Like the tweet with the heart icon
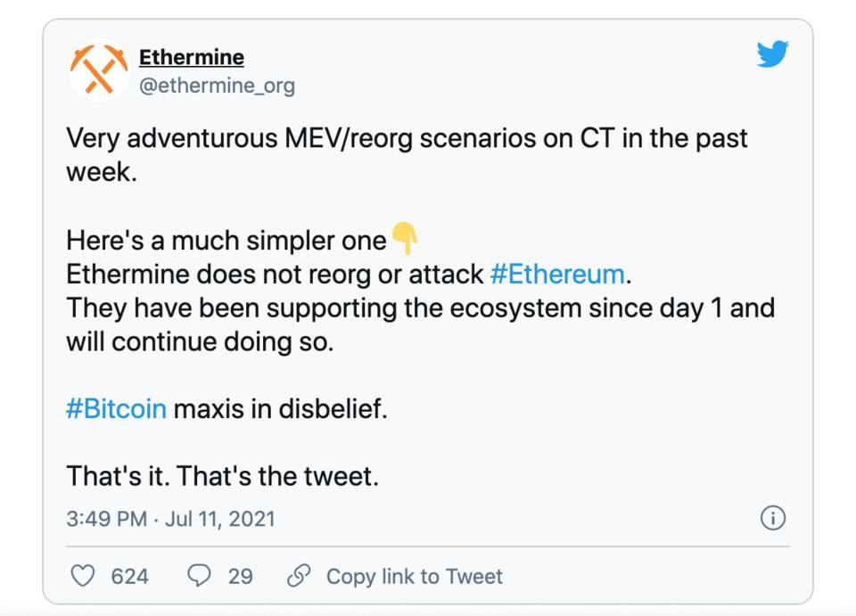The width and height of the screenshot is (856, 616). [83, 576]
